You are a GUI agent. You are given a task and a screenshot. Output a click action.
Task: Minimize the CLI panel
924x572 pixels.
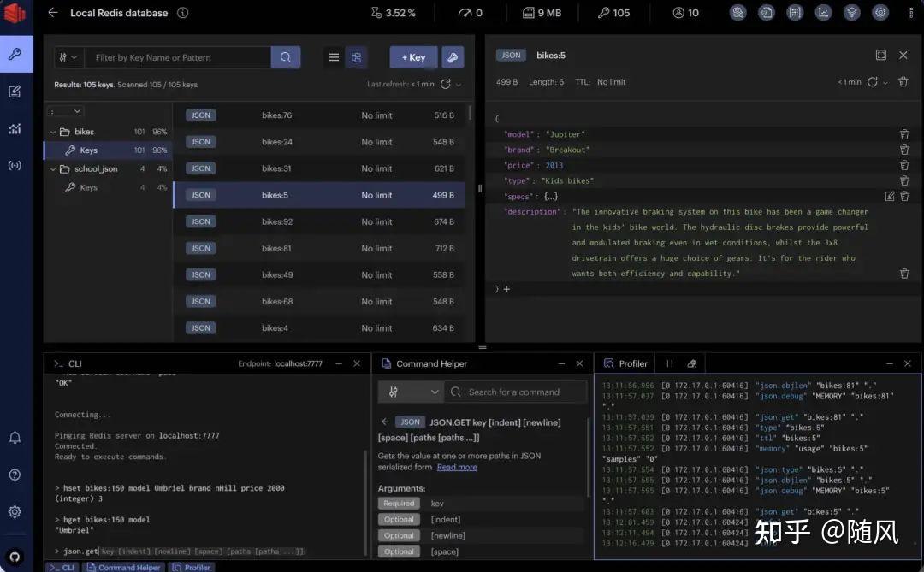[339, 363]
